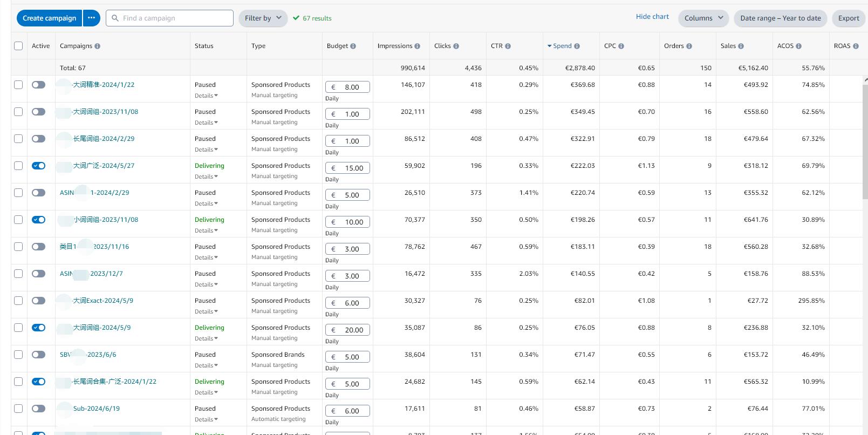Click the Spend sort arrow icon

point(549,46)
